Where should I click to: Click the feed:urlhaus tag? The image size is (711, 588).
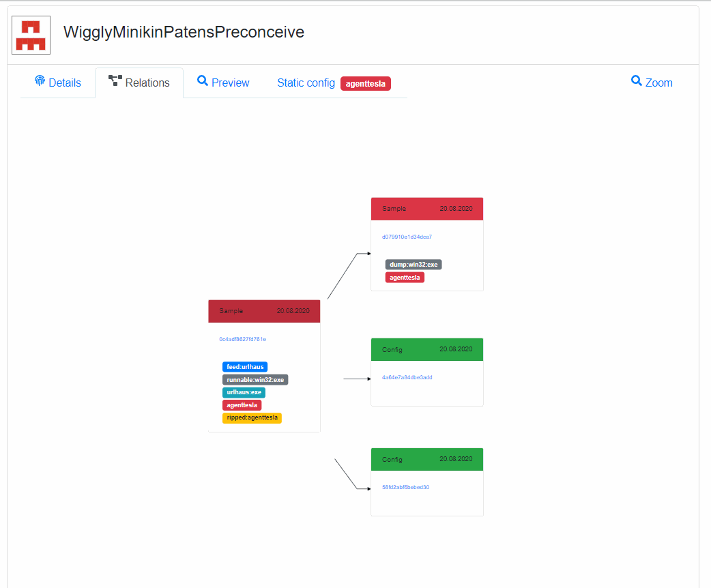245,367
